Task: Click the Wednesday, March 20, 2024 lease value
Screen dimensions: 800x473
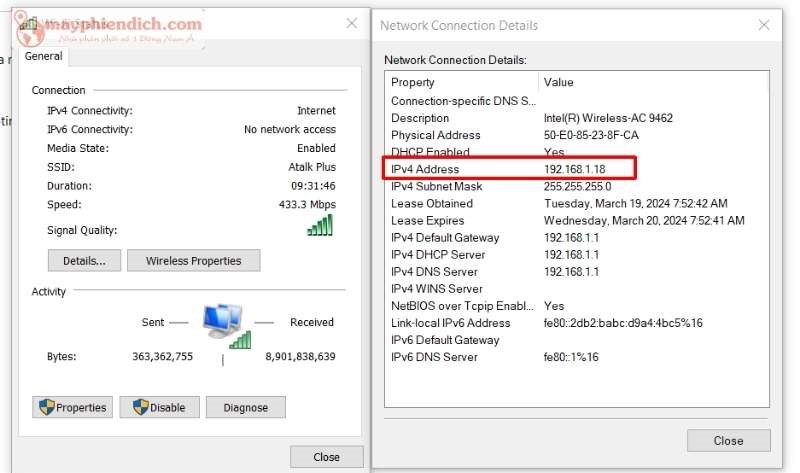Action: pyautogui.click(x=644, y=220)
